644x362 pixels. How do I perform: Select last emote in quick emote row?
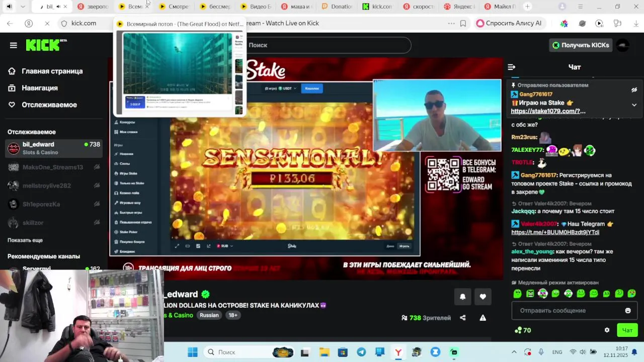pyautogui.click(x=632, y=294)
